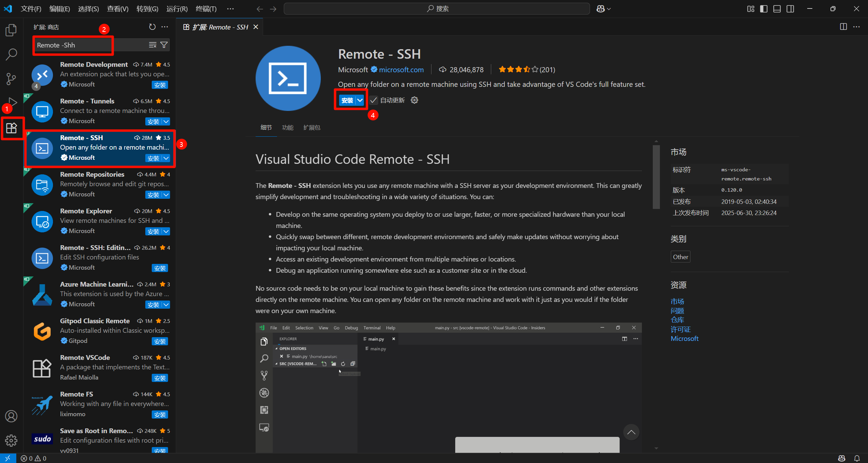Open Remote - SSH extension settings gear

click(414, 100)
